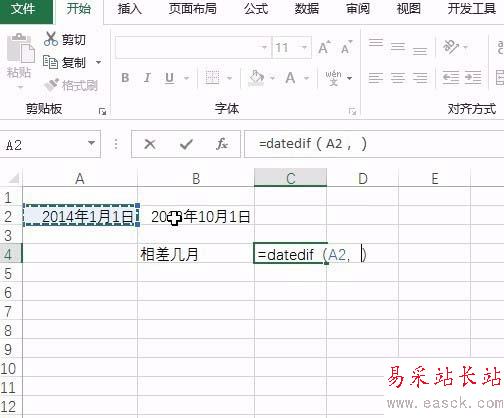Viewport: 504px width, 418px height.
Task: Click the font color A icon
Action: coord(290,78)
